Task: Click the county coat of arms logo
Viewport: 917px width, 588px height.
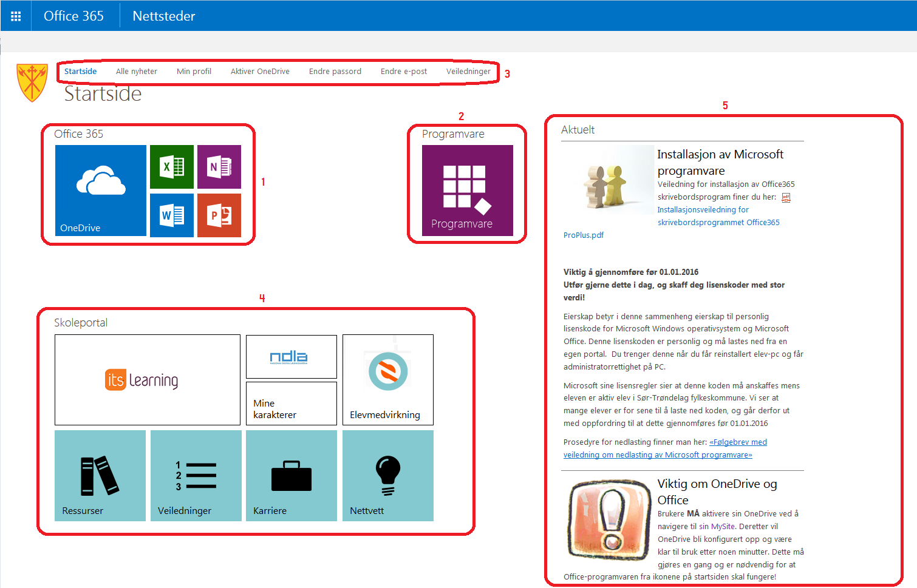Action: tap(32, 83)
